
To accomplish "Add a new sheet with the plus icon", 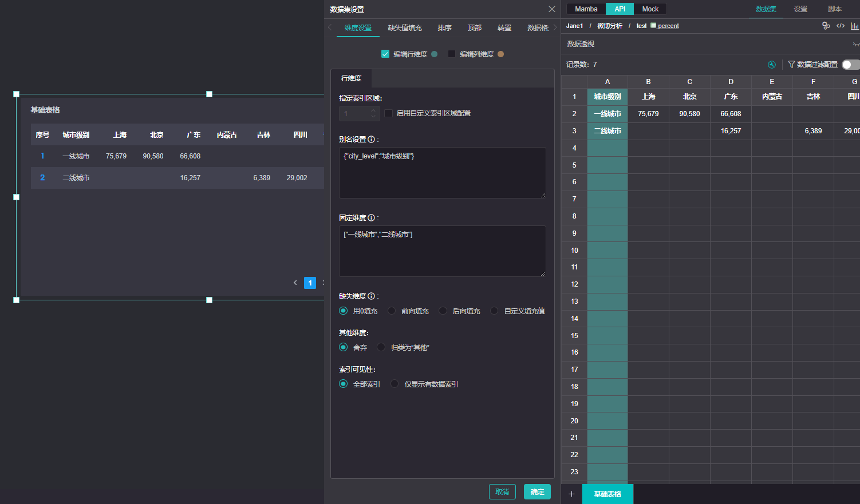I will coord(571,494).
